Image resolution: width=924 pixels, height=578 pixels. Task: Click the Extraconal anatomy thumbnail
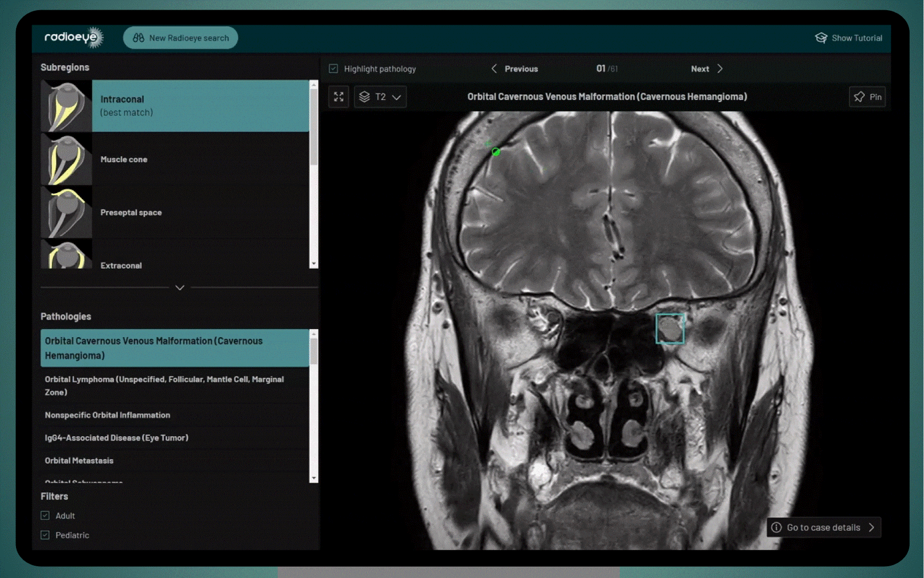(x=66, y=254)
